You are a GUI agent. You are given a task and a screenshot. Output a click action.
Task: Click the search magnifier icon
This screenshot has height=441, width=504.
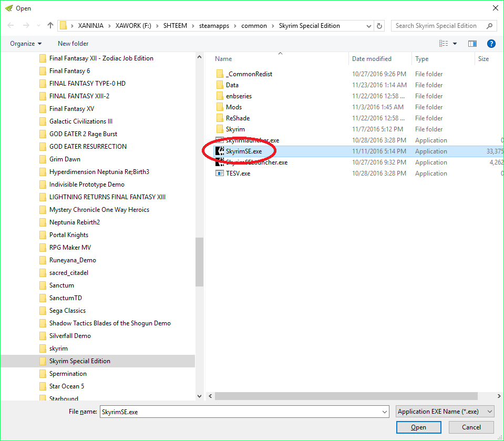(x=489, y=26)
